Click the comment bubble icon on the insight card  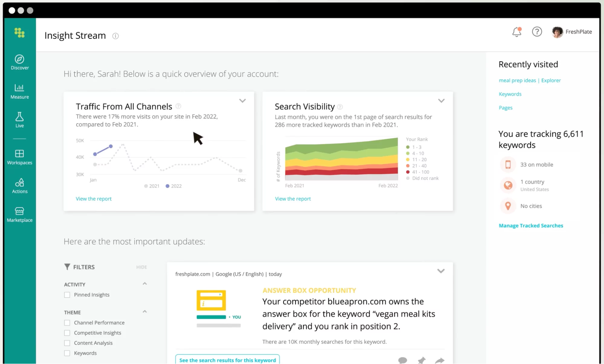tap(402, 360)
